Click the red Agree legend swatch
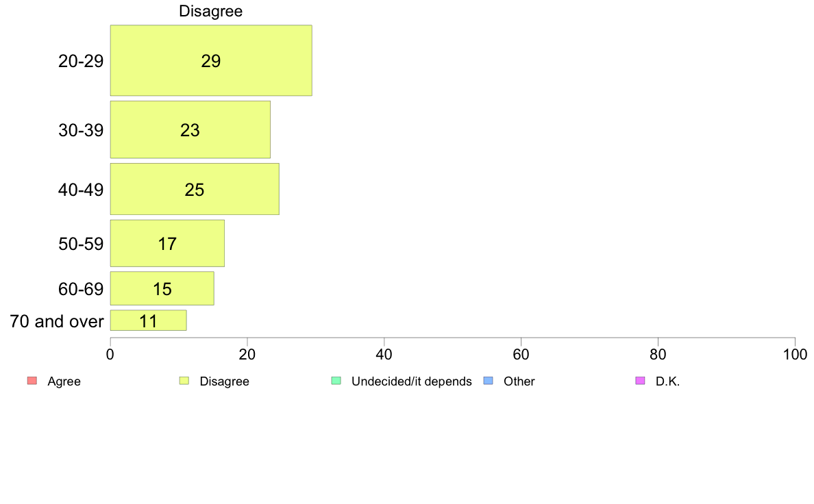814x504 pixels. point(32,381)
